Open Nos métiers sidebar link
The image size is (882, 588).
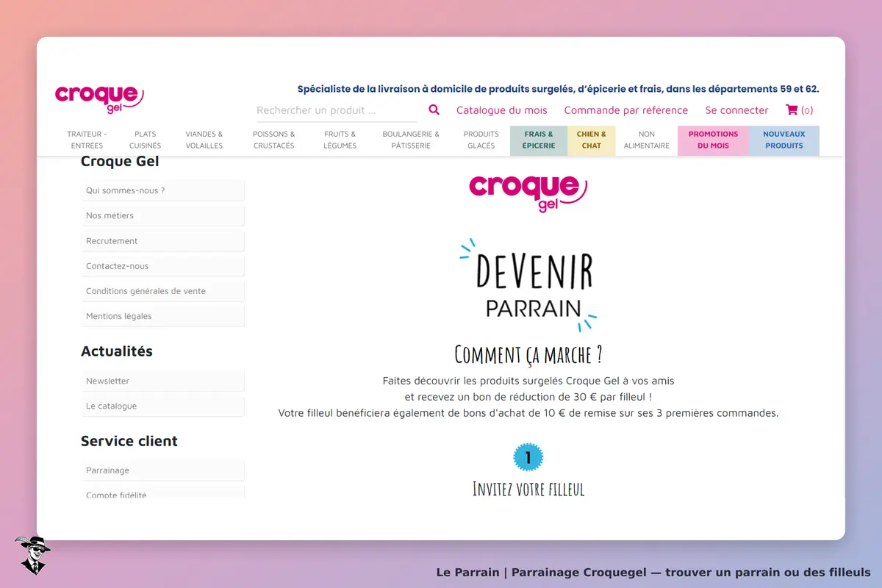(x=162, y=215)
